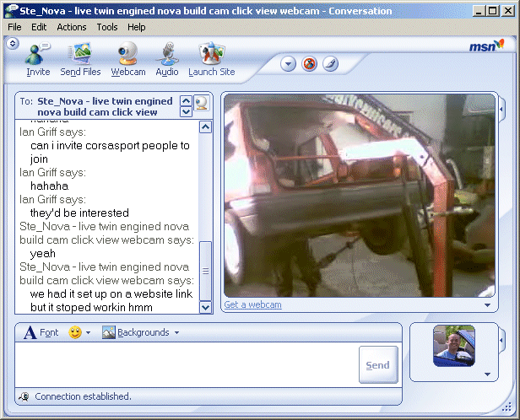The height and width of the screenshot is (420, 520).
Task: Open the emoticon smiley dropdown
Action: [x=79, y=332]
